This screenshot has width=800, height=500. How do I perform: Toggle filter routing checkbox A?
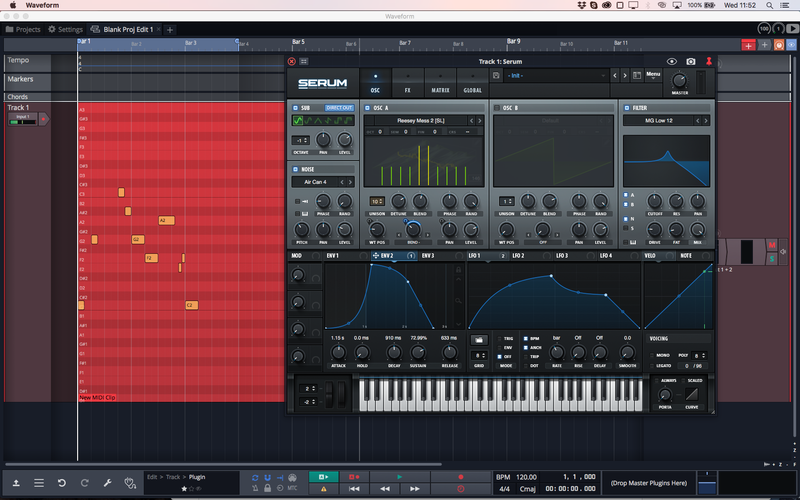(x=626, y=195)
